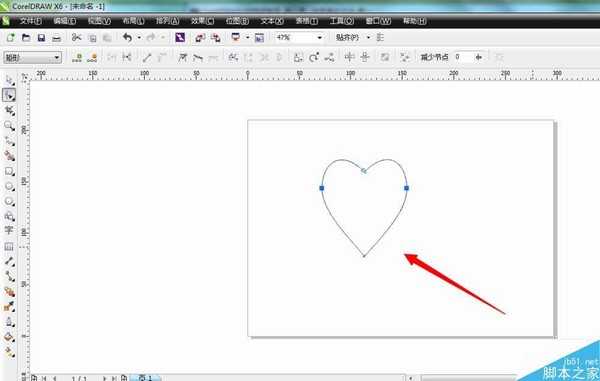This screenshot has width=600, height=381.
Task: Click the Save disk icon
Action: point(41,37)
